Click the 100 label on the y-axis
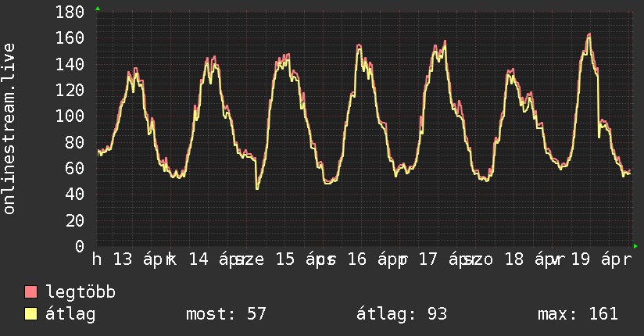The image size is (644, 336). (70, 116)
